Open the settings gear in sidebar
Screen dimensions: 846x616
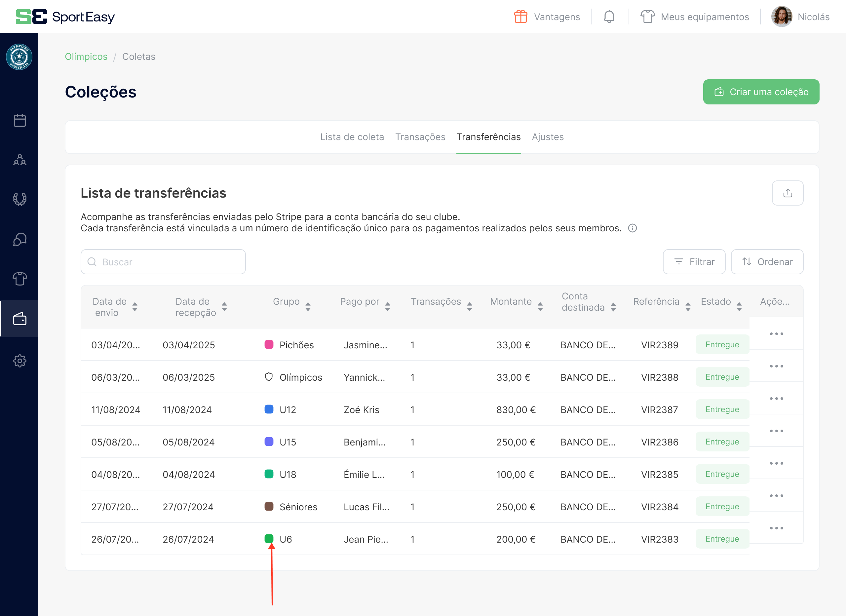(19, 361)
